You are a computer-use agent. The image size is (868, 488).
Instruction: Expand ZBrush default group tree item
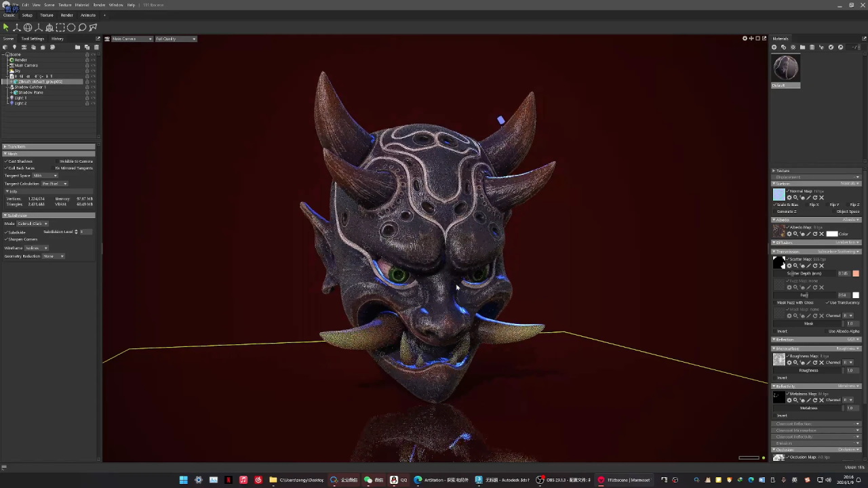click(12, 81)
